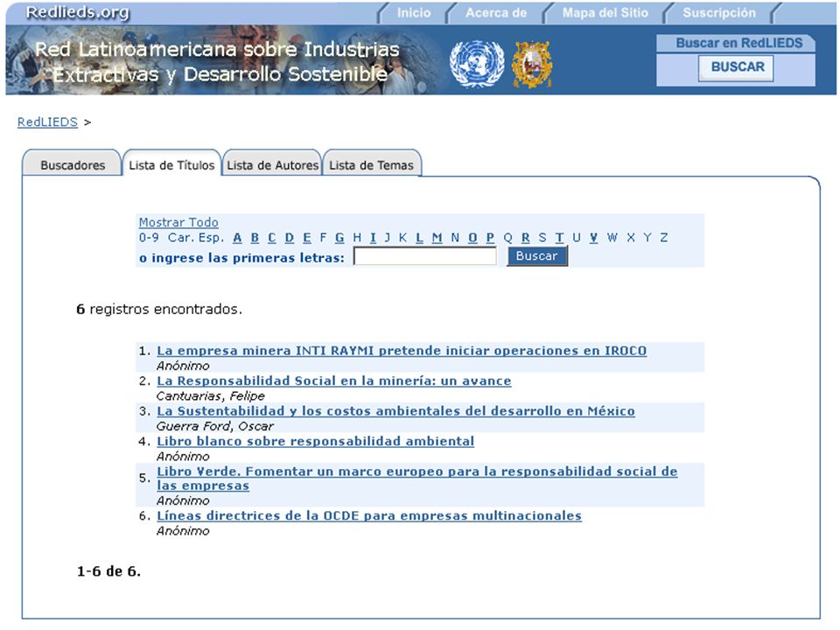This screenshot has width=840, height=630.
Task: Filter titles by letter V
Action: coord(593,238)
